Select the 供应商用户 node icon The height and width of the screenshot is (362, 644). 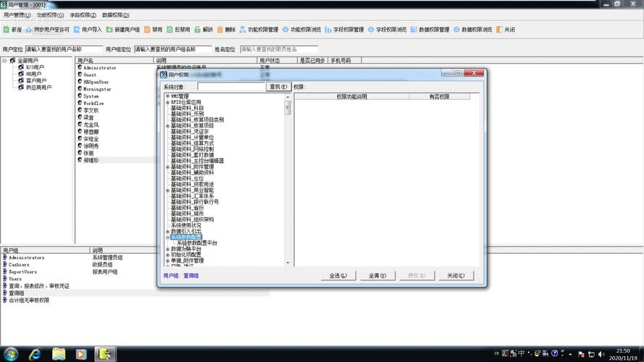[x=21, y=87]
